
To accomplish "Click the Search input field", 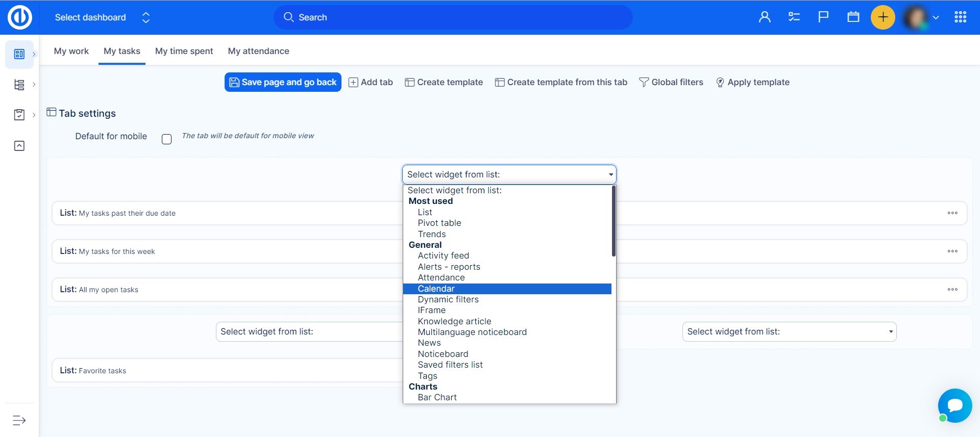I will [453, 17].
